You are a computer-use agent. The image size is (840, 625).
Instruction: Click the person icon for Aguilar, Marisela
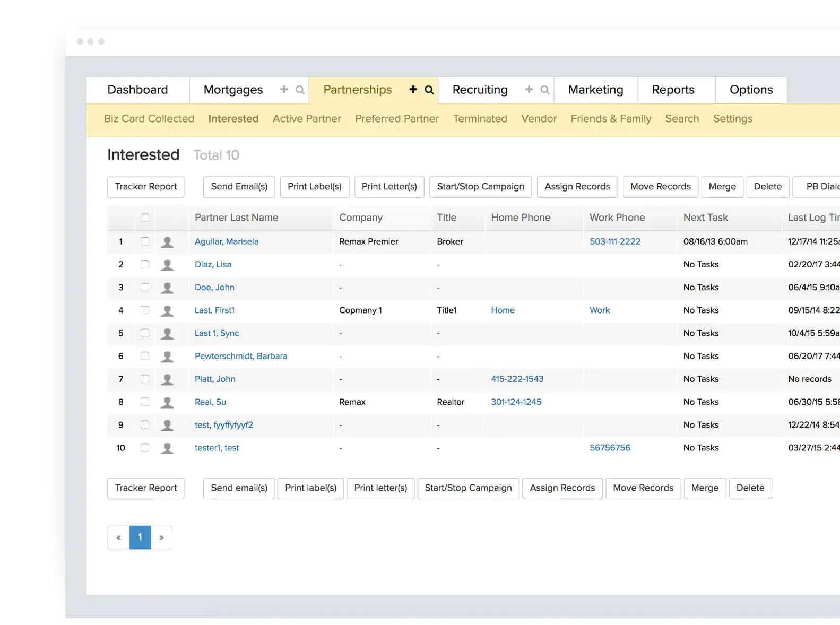point(168,242)
